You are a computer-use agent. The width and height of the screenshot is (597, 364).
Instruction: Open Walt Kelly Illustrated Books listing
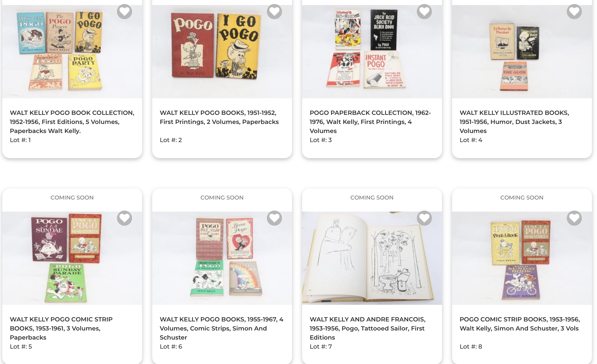(x=514, y=122)
